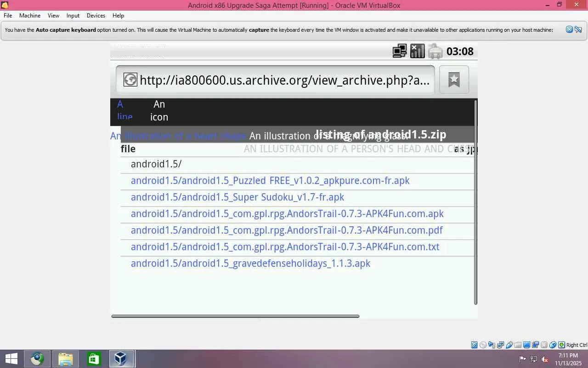Click the VirtualBox mouse integration icon
588x368 pixels.
[553, 345]
